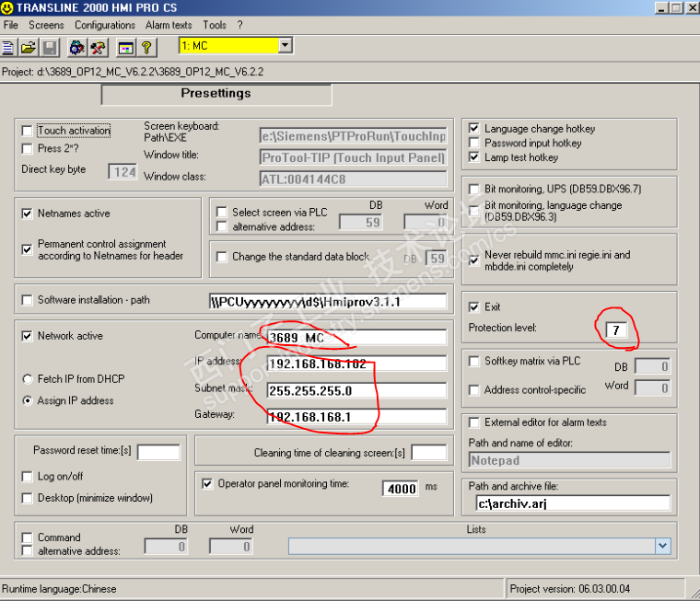The height and width of the screenshot is (601, 700).
Task: Open the Configurations menu
Action: (105, 25)
